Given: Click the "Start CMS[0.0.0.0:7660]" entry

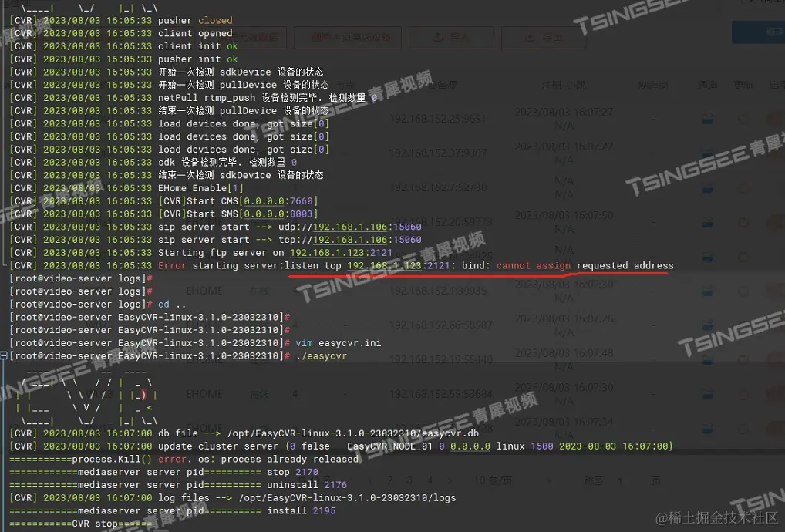Looking at the screenshot, I should pyautogui.click(x=238, y=201).
